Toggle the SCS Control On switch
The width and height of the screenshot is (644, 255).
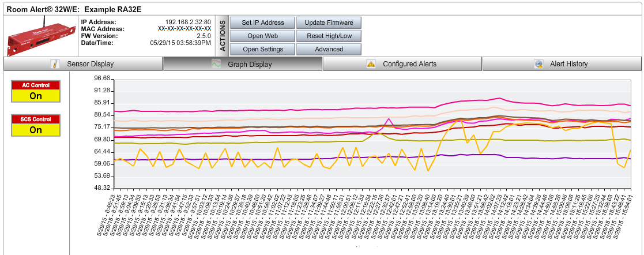click(x=36, y=130)
